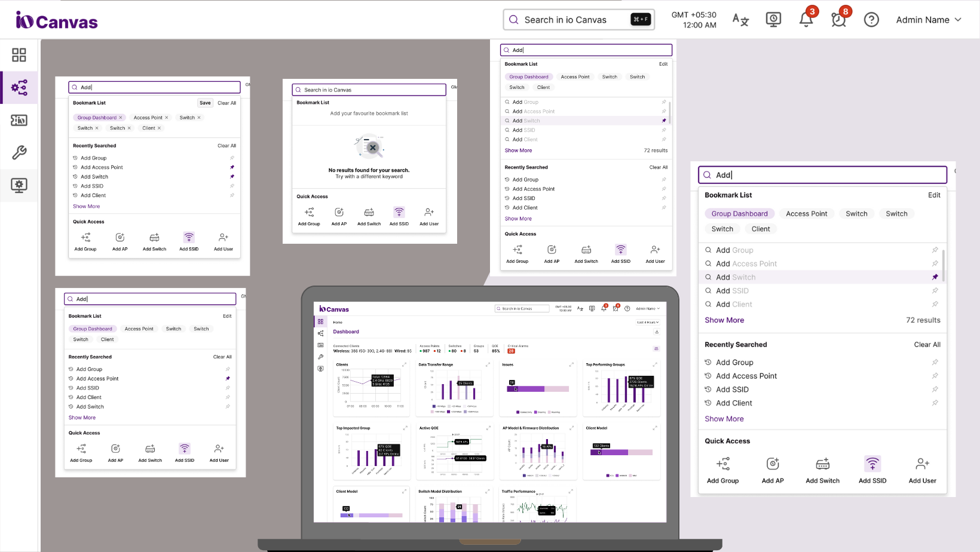Focus the Search in io Canvas header field
The width and height of the screenshot is (980, 552).
[574, 20]
